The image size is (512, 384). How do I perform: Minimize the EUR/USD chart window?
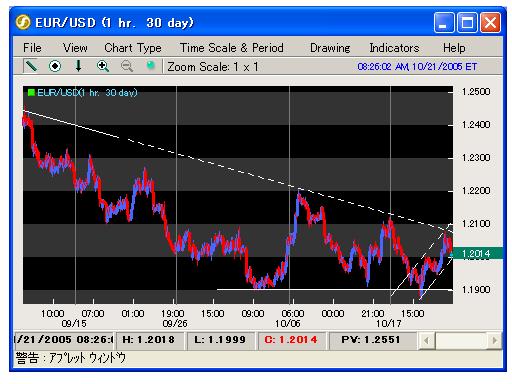[x=444, y=23]
